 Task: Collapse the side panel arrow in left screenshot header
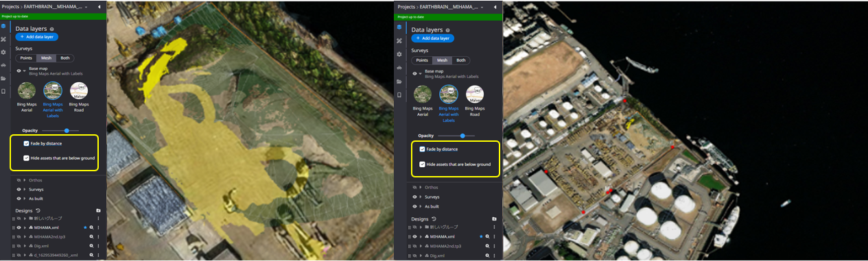(x=99, y=7)
